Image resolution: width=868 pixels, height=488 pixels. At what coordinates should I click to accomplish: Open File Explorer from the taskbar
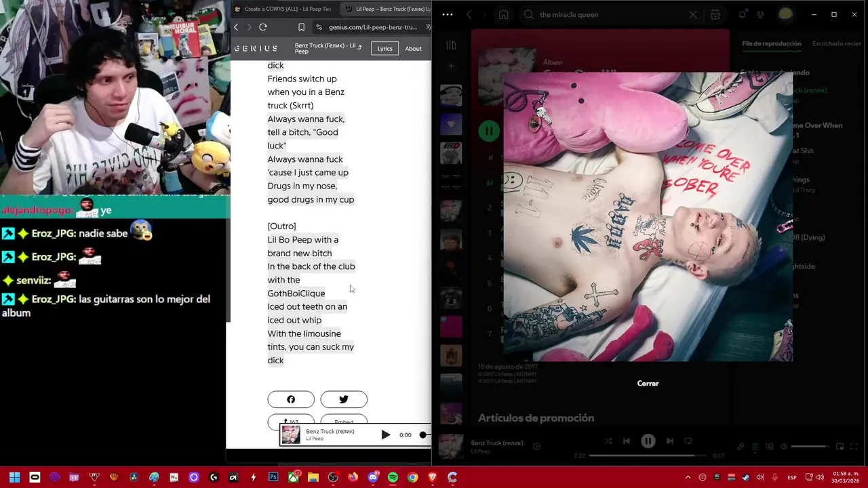coord(313,477)
